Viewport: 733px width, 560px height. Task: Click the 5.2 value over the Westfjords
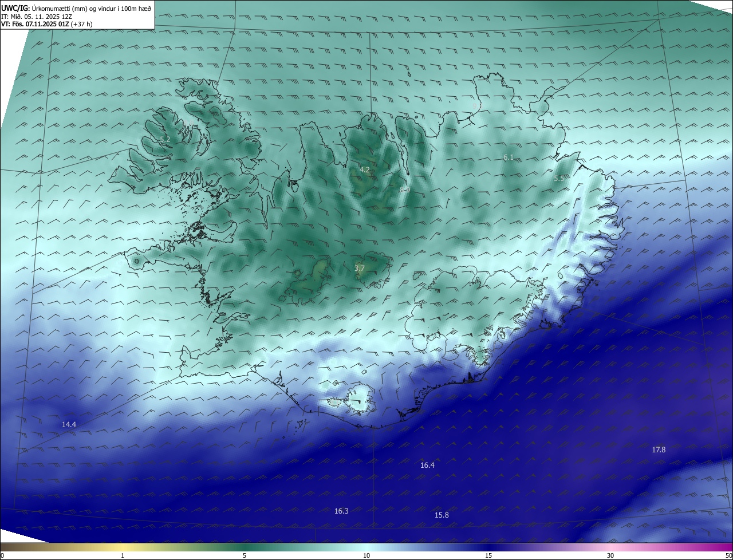click(165, 140)
